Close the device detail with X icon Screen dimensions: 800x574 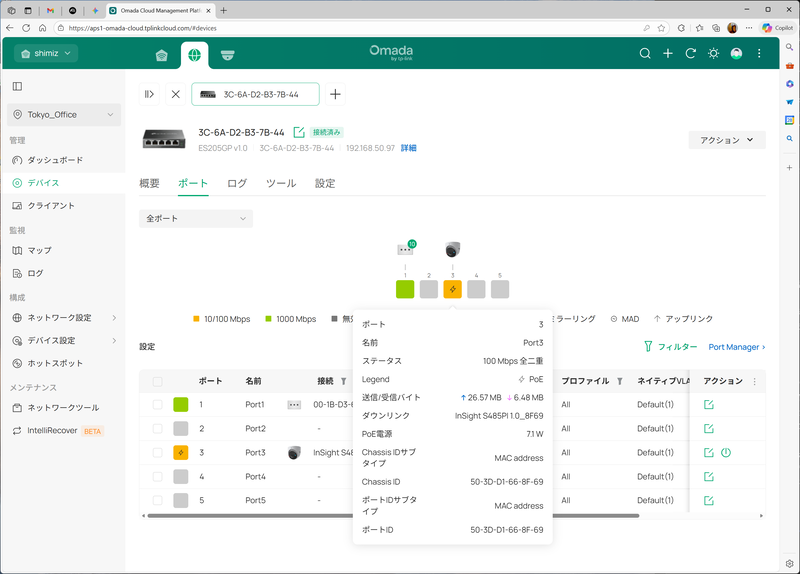pyautogui.click(x=176, y=94)
